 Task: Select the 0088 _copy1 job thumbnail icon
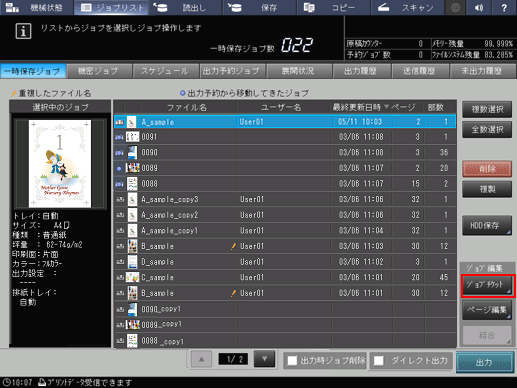pos(132,341)
